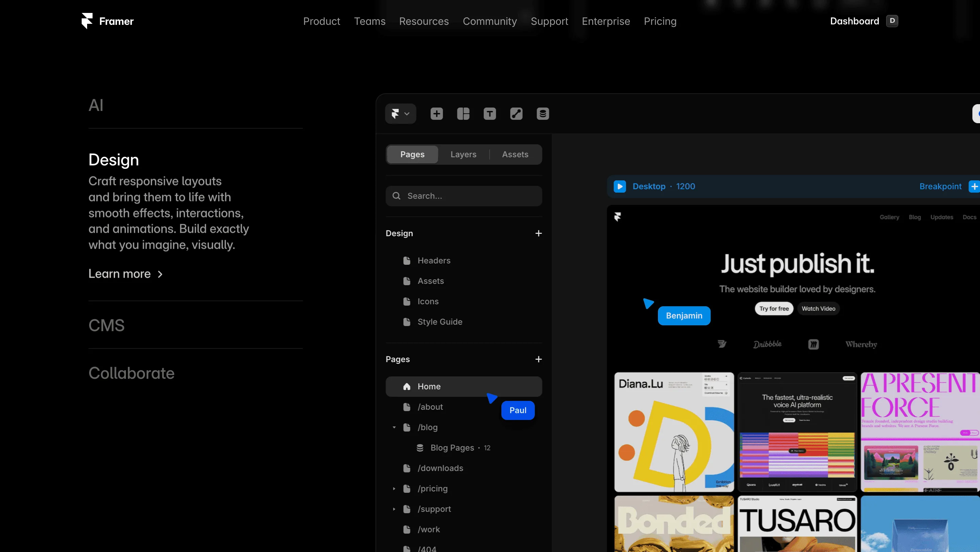980x552 pixels.
Task: Switch to the Layers tab
Action: (x=463, y=154)
